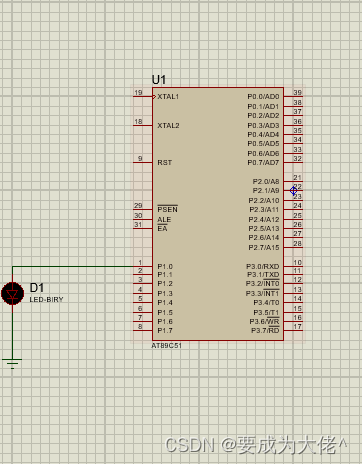Click the P1.1 pin label

165,274
